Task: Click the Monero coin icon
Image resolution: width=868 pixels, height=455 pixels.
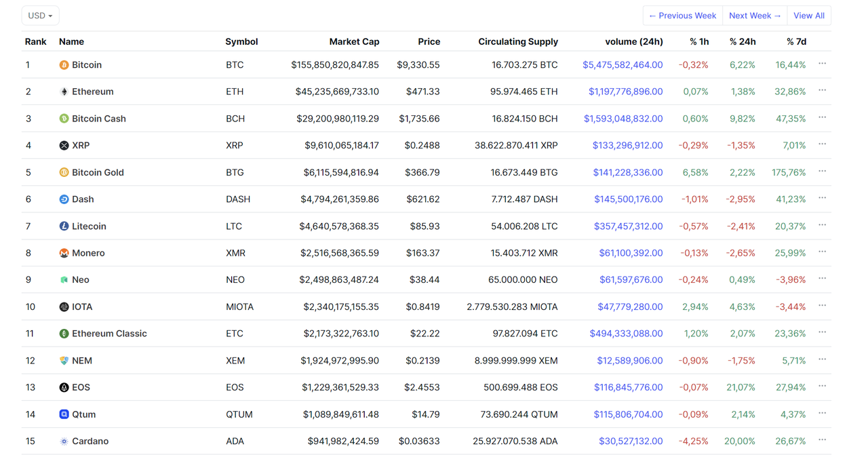Action: tap(64, 253)
